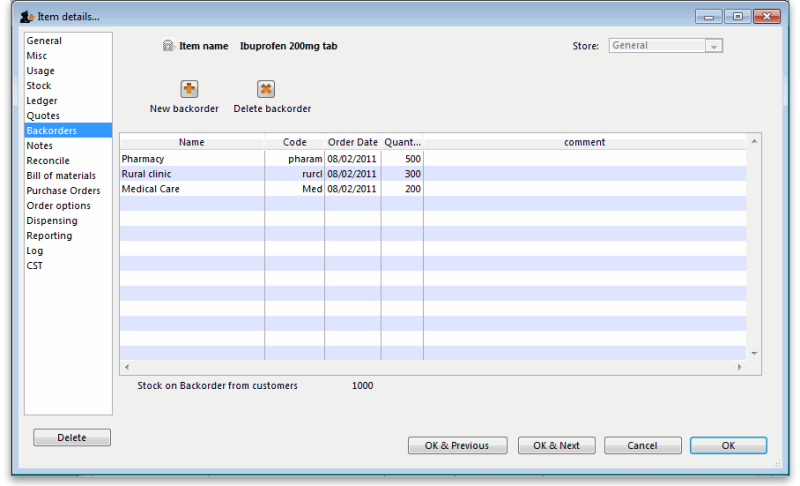Screen dimensions: 800x486
Task: Click the table's scroll right arrow
Action: click(x=739, y=367)
